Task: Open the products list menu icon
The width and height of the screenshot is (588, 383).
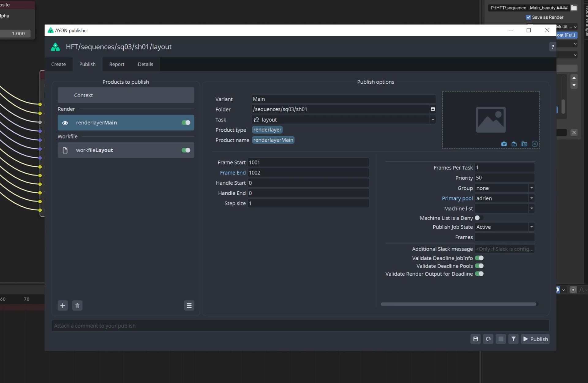Action: [x=189, y=306]
